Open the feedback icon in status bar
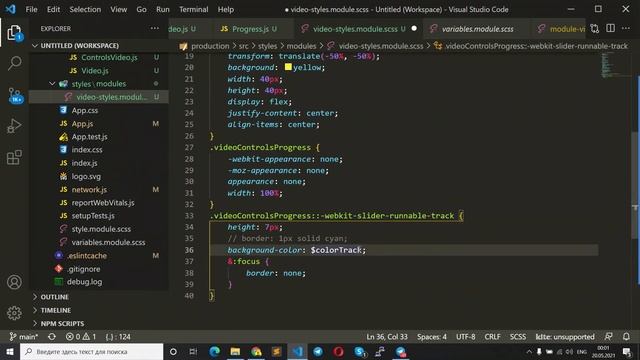The height and width of the screenshot is (360, 640). [x=608, y=336]
